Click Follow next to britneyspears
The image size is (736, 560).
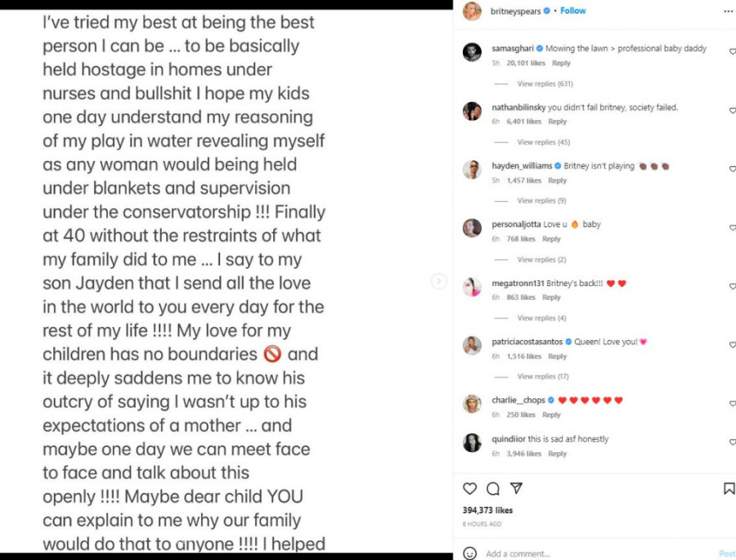573,11
